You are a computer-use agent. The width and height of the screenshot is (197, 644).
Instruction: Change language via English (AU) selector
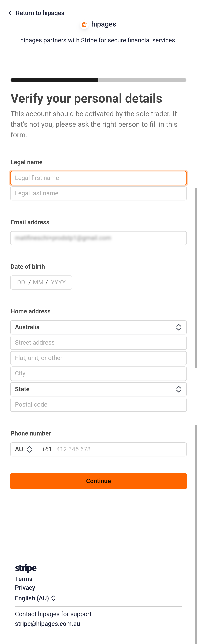(x=35, y=598)
